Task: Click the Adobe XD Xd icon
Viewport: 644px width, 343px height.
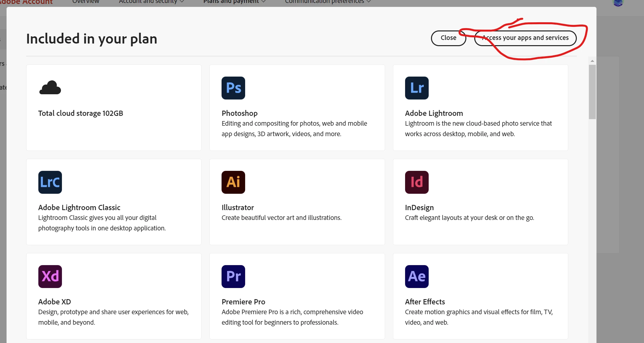Action: pos(50,277)
